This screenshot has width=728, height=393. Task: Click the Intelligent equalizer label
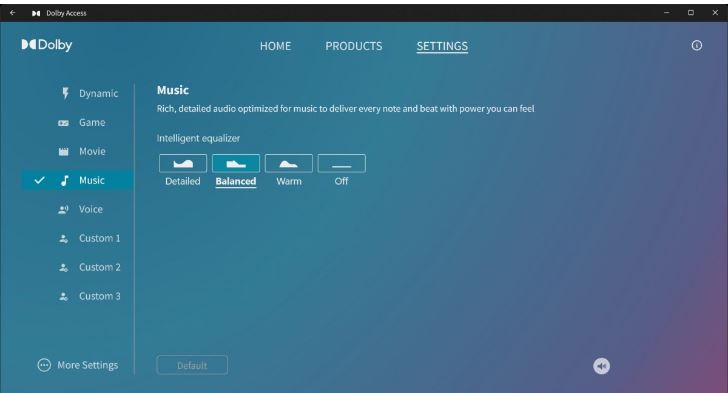pos(198,138)
